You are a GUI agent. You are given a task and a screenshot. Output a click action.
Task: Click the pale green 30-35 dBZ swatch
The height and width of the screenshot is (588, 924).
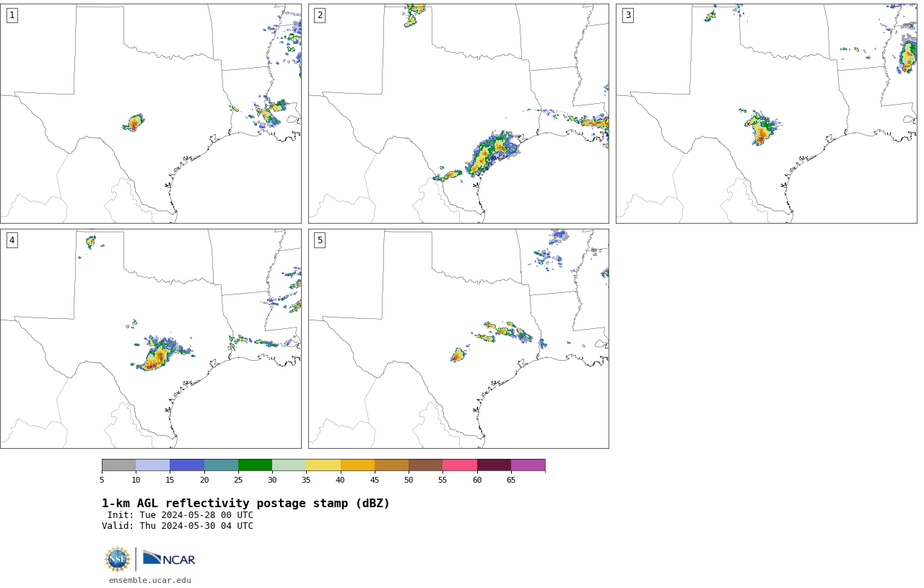(289, 465)
